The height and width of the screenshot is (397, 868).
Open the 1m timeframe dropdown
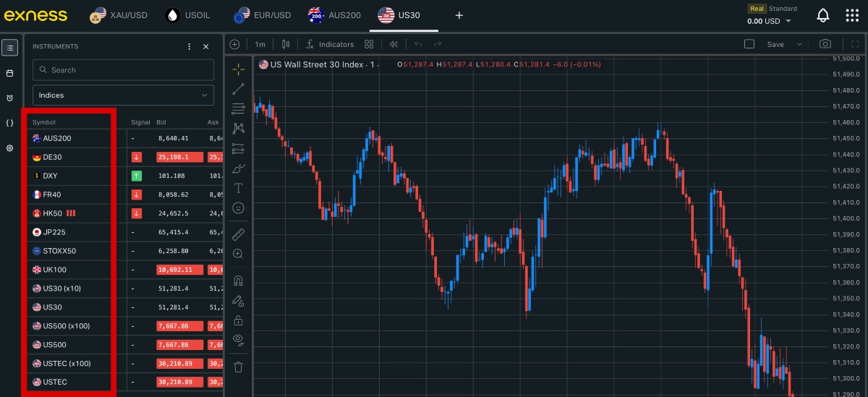point(260,44)
